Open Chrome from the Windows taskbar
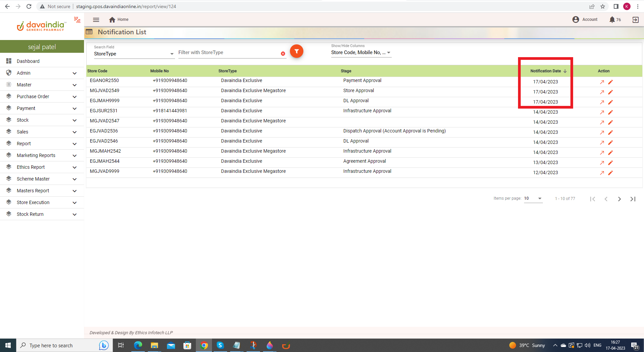Image resolution: width=644 pixels, height=352 pixels. click(x=204, y=345)
